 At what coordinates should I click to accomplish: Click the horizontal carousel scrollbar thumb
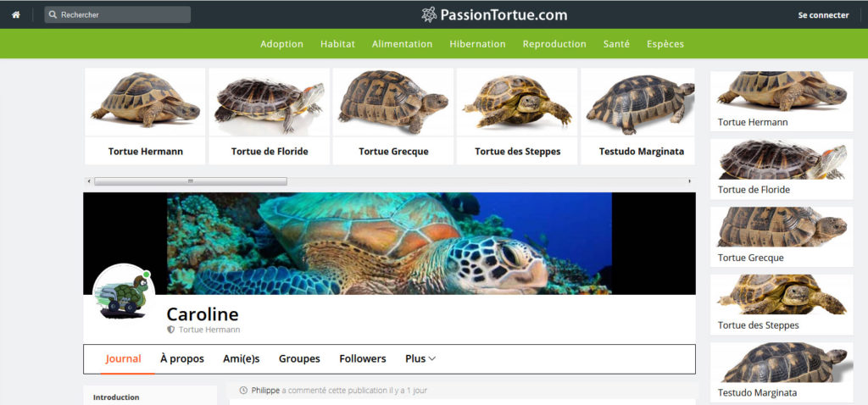(x=191, y=181)
